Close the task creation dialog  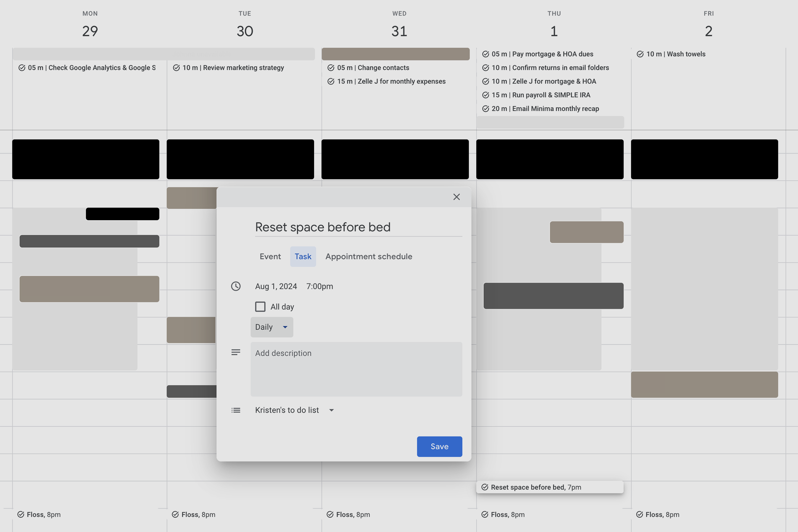point(456,197)
